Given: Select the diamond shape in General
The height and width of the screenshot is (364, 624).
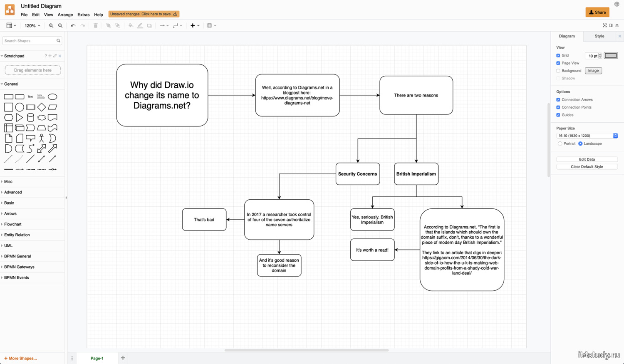Looking at the screenshot, I should click(42, 107).
